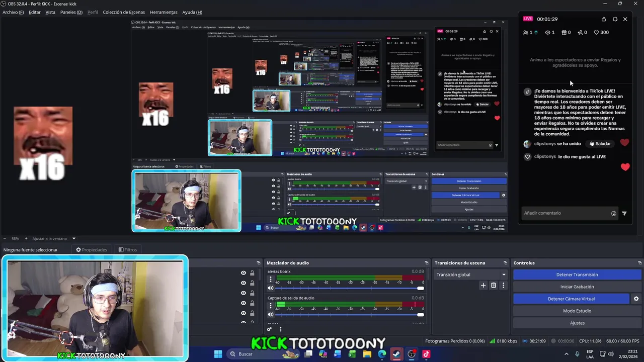Click the 300 likes heart counter

[601, 32]
